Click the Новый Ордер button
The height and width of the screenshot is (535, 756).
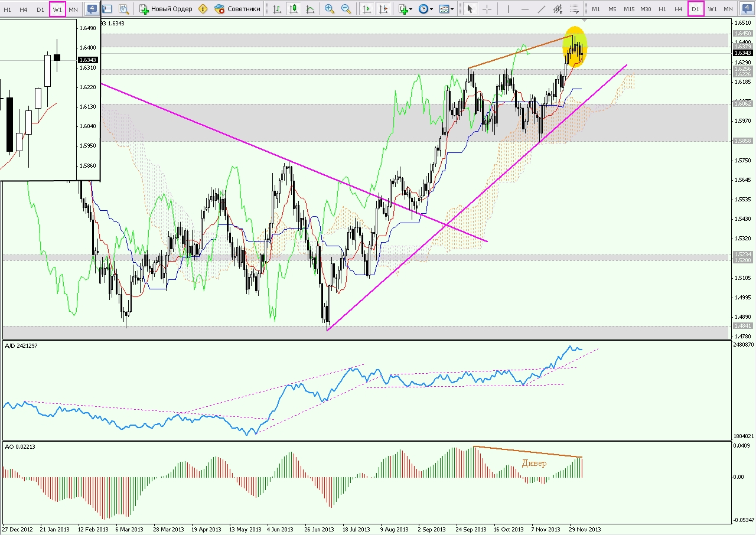166,9
